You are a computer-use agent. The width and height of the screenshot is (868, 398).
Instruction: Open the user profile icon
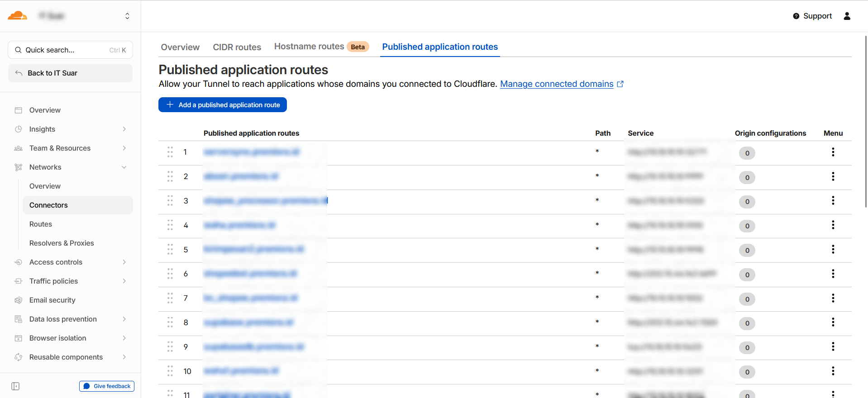point(847,16)
